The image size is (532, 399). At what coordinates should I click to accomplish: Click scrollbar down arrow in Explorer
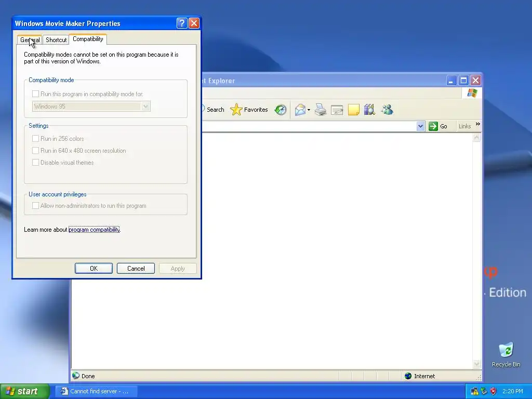476,364
